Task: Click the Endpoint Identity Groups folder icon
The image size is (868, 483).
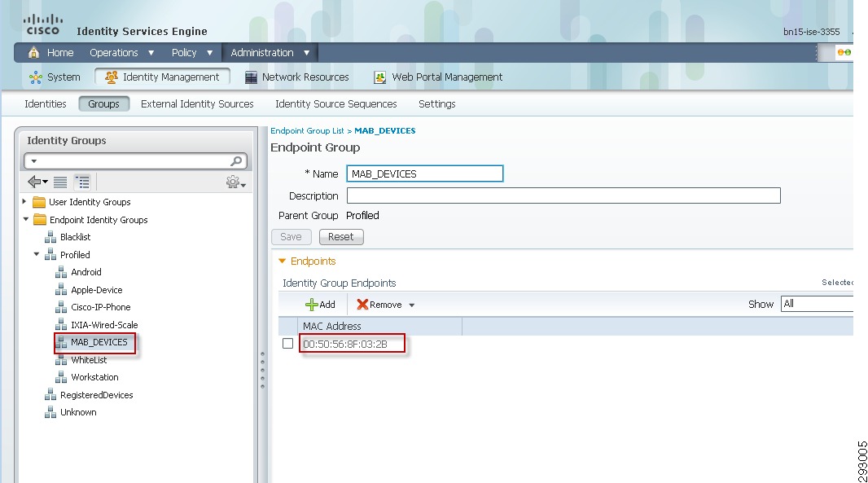Action: 39,220
